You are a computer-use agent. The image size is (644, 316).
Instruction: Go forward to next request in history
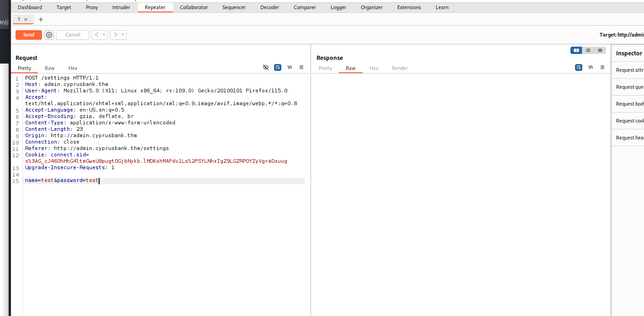click(x=116, y=35)
